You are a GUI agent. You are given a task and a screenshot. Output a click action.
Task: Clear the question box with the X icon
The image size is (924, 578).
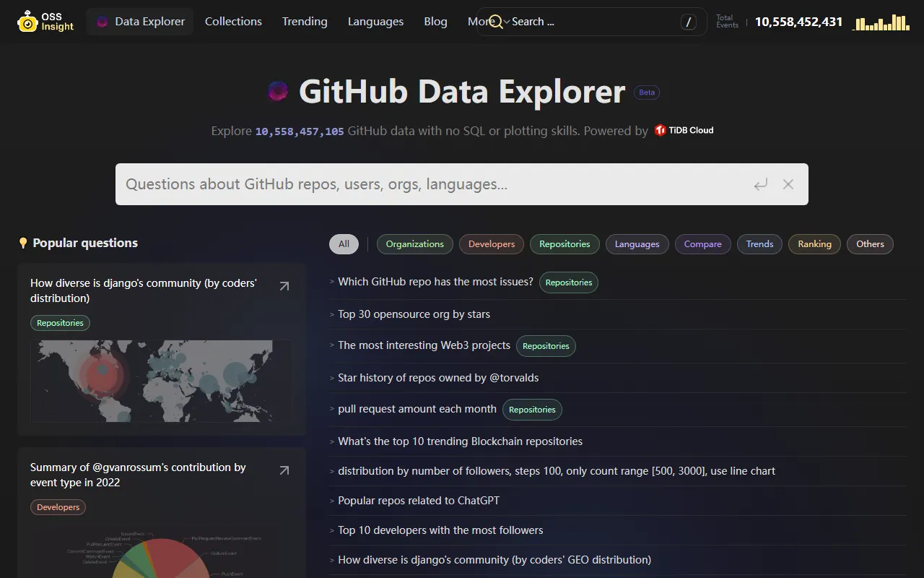coord(788,184)
